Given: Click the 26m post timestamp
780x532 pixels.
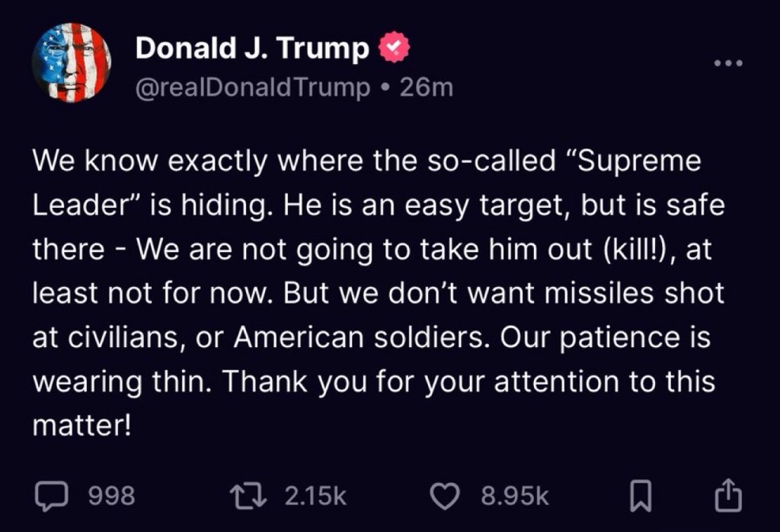Looking at the screenshot, I should coord(427,88).
